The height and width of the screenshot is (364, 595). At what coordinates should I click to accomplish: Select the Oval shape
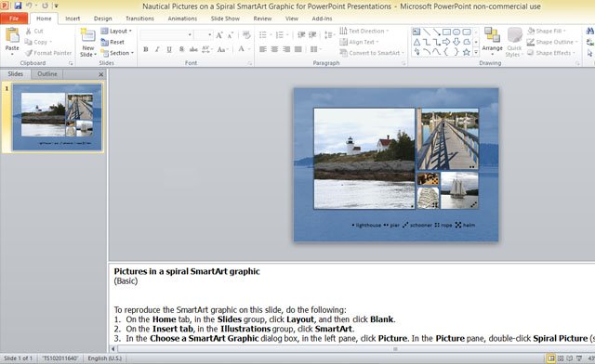click(456, 32)
